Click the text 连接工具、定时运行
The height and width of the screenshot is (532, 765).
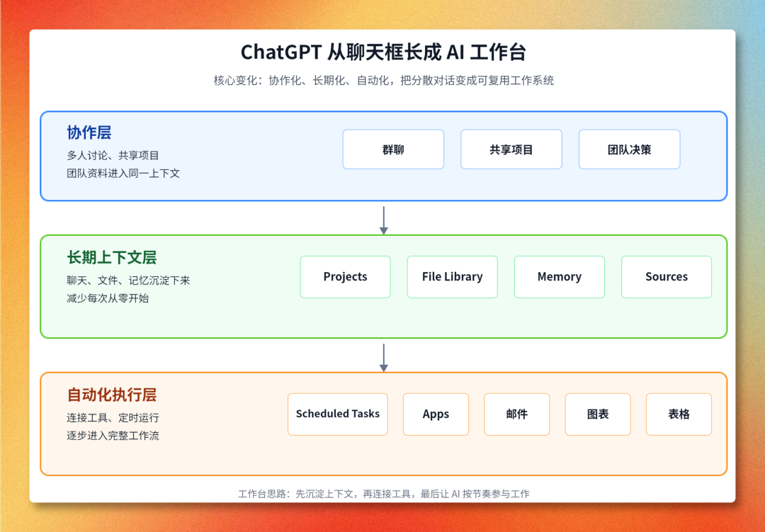click(x=113, y=417)
